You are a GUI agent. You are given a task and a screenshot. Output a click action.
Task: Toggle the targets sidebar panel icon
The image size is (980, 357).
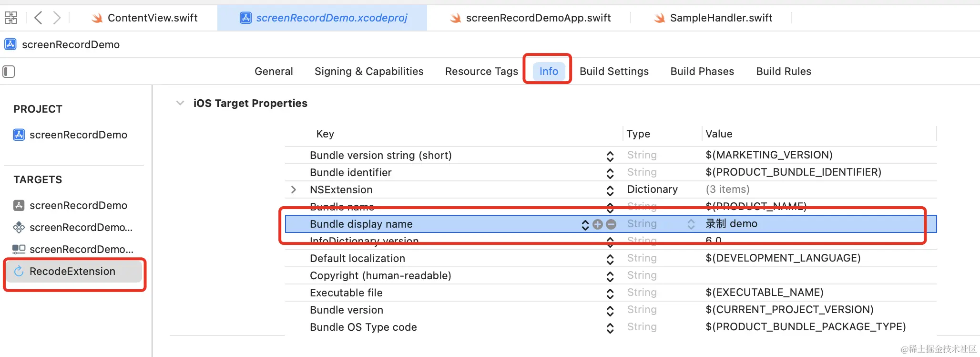pos(9,72)
